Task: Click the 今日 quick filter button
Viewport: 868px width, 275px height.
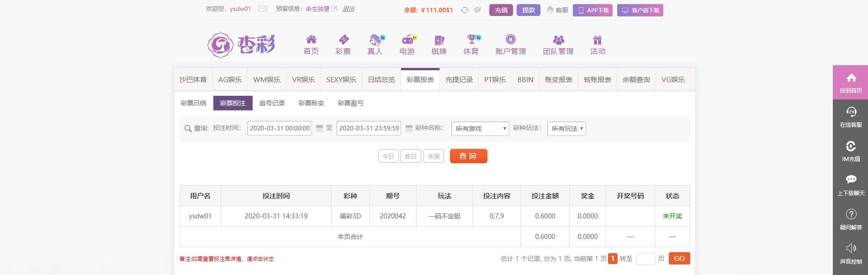Action: click(x=388, y=156)
